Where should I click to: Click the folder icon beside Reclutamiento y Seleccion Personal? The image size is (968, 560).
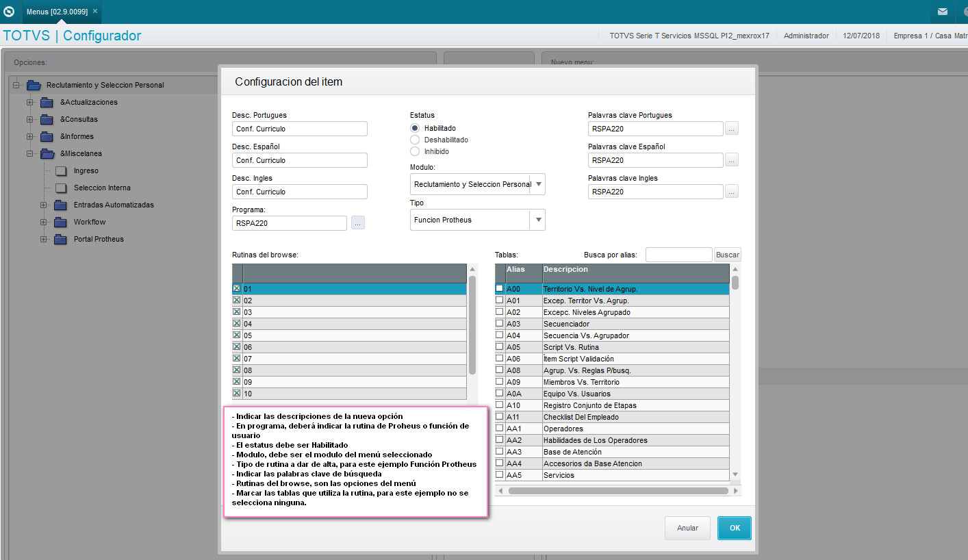pos(34,85)
